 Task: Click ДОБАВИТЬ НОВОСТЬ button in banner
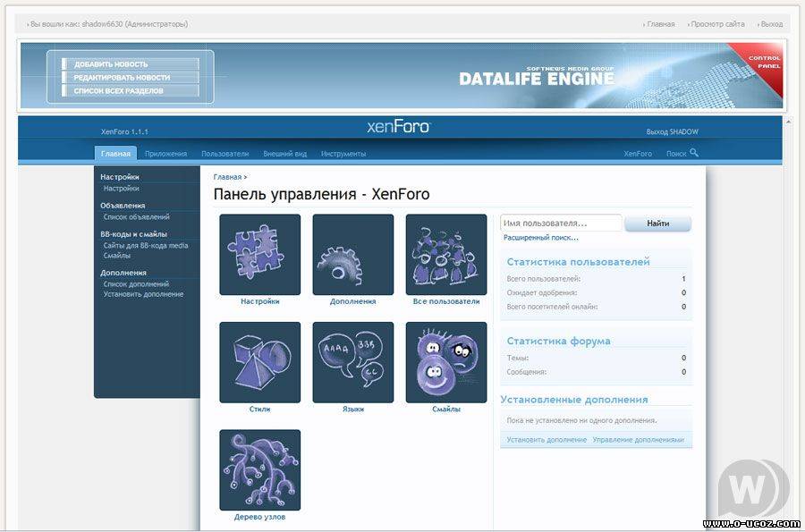click(x=131, y=64)
